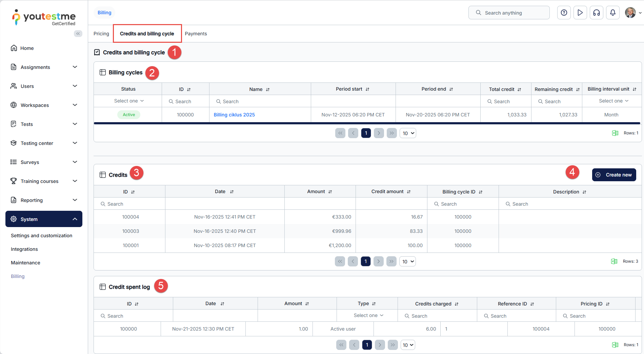The width and height of the screenshot is (644, 354).
Task: Collapse the sidebar with double-chevron icon
Action: coord(78,34)
